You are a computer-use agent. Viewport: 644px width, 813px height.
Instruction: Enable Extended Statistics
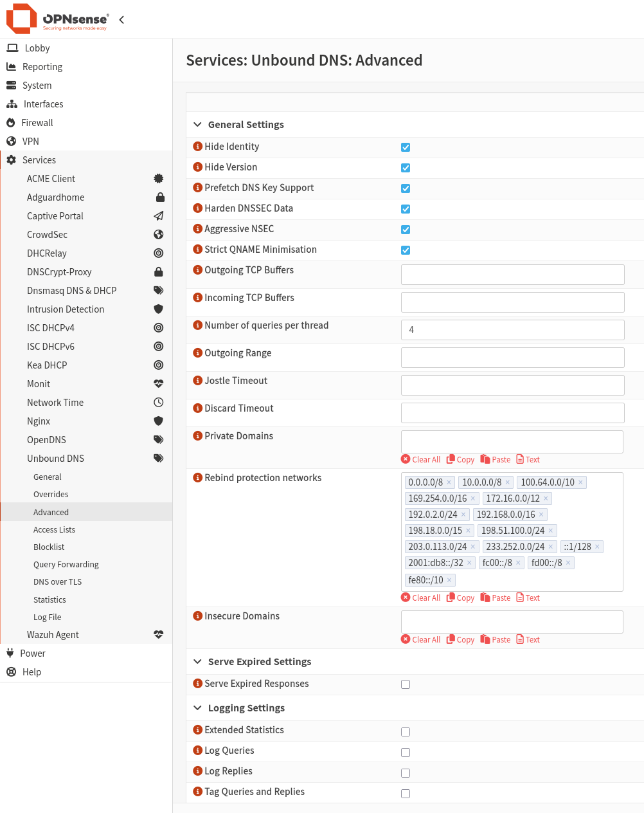406,732
